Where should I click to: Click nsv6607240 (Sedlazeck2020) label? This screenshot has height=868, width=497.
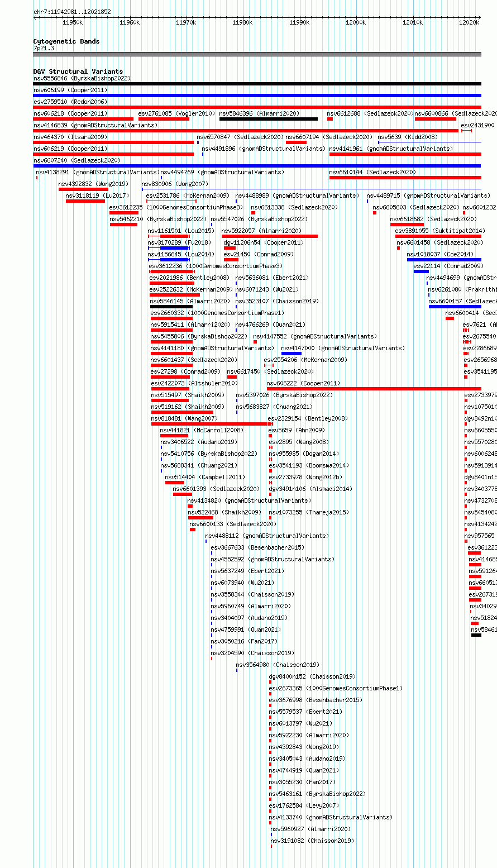click(x=77, y=161)
